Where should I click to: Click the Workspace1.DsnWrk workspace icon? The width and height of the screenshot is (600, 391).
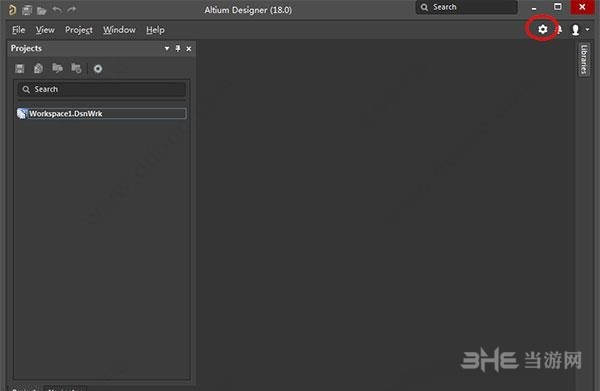pyautogui.click(x=22, y=114)
